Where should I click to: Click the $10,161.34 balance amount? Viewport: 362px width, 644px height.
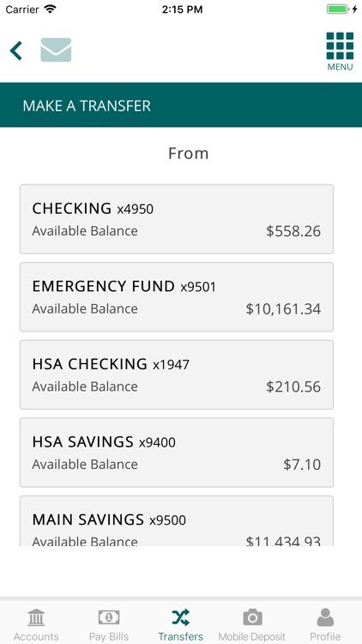pos(283,309)
